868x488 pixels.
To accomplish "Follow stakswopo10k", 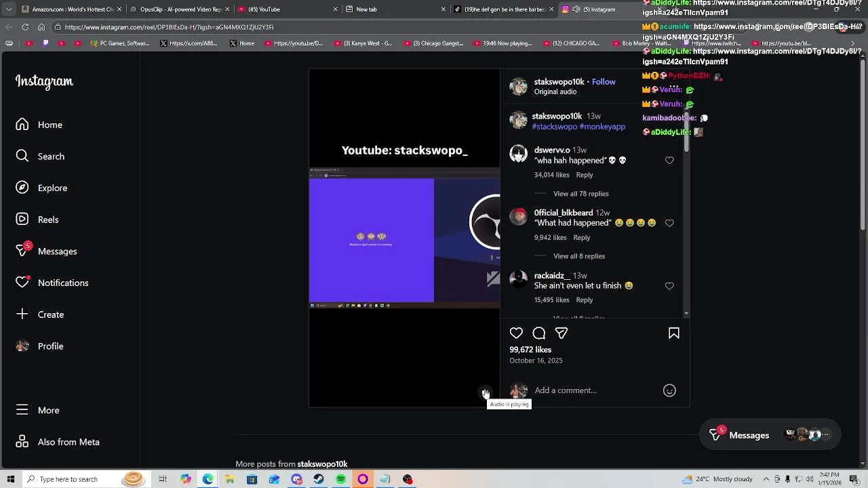I will tap(604, 82).
